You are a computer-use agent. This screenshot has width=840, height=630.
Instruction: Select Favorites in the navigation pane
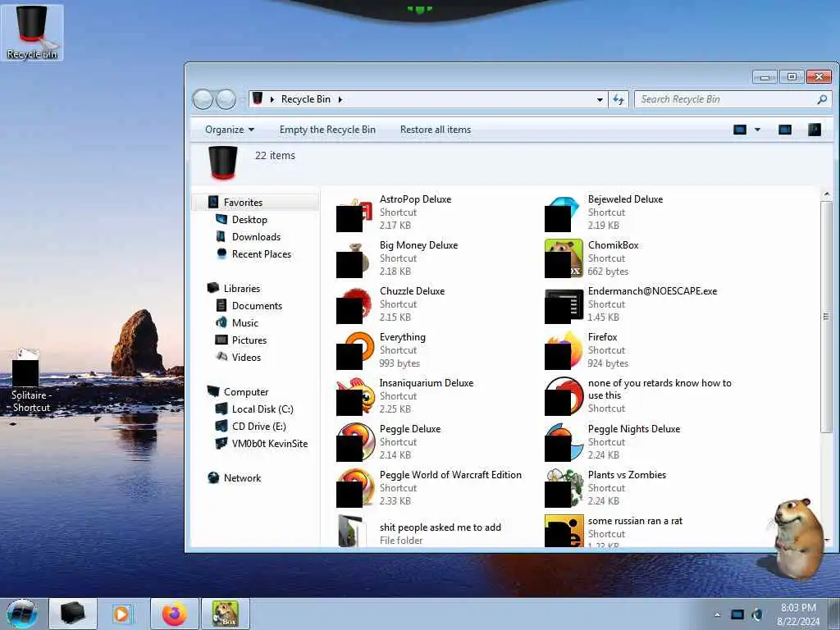click(x=243, y=203)
